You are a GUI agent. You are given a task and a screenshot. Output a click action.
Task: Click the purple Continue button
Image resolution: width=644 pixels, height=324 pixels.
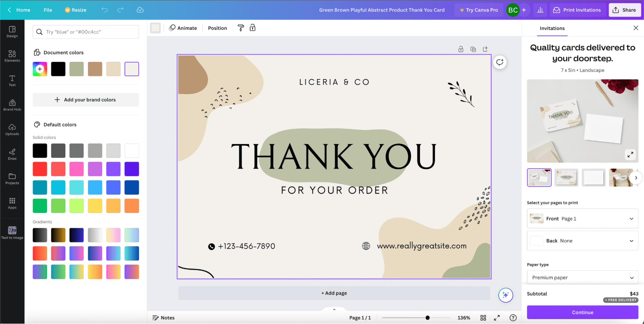(x=582, y=312)
